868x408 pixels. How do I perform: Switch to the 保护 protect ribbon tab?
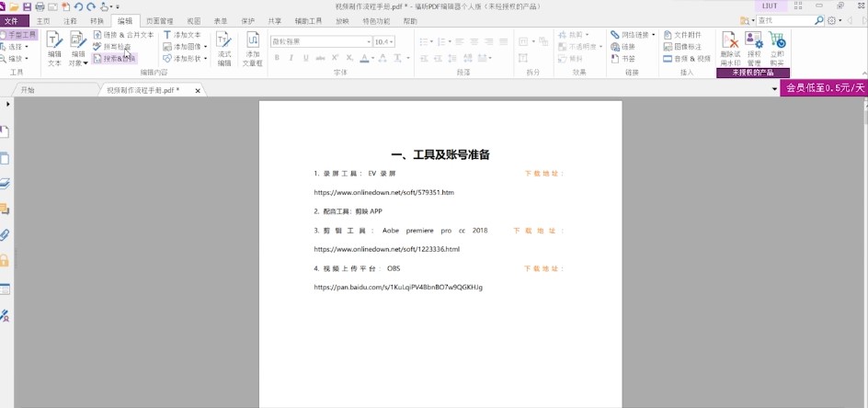(247, 21)
